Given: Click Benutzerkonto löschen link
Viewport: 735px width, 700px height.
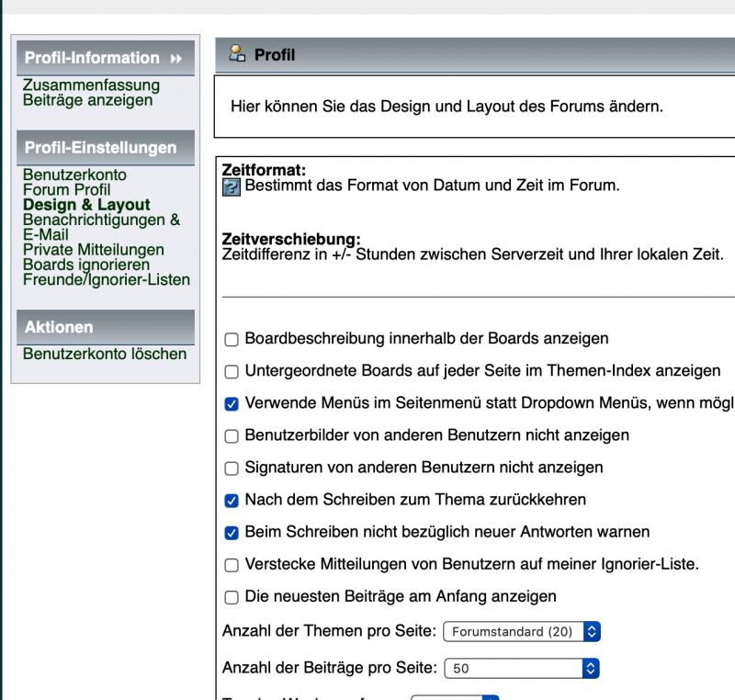Looking at the screenshot, I should (104, 354).
